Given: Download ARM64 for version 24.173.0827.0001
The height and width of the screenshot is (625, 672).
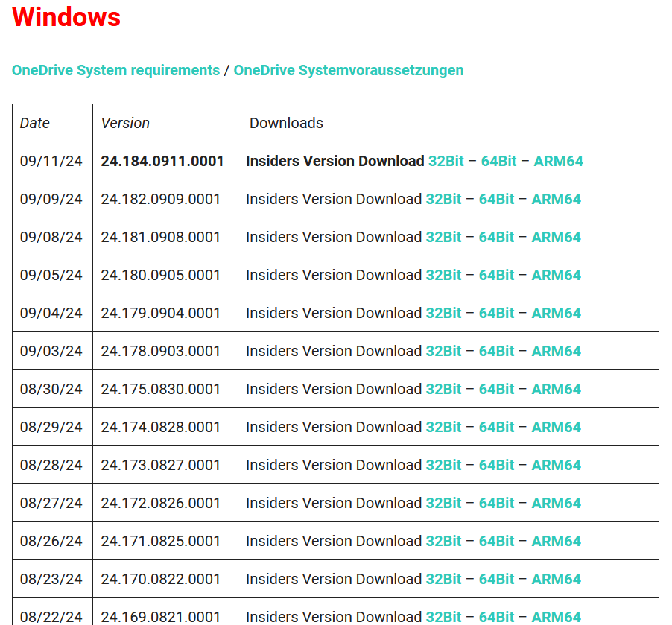Looking at the screenshot, I should 557,465.
